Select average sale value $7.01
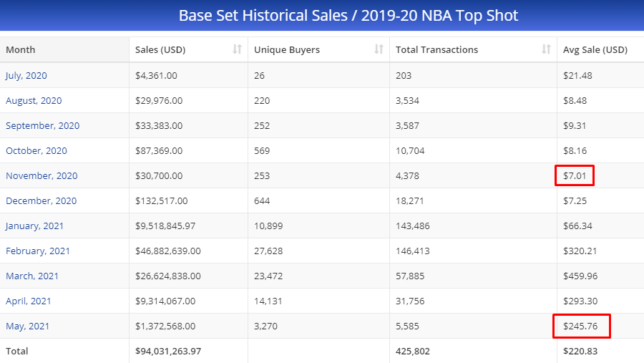The image size is (644, 363). (x=575, y=176)
